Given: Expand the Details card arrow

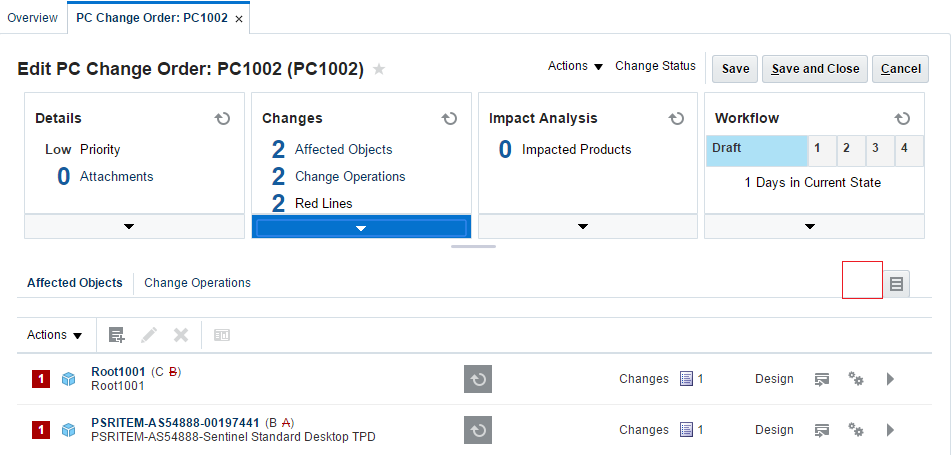Looking at the screenshot, I should tap(129, 227).
